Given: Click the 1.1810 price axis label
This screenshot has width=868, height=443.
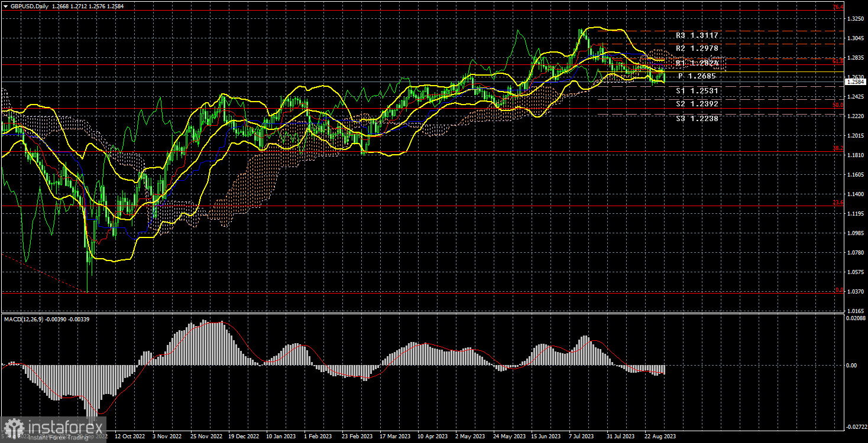Looking at the screenshot, I should click(855, 155).
